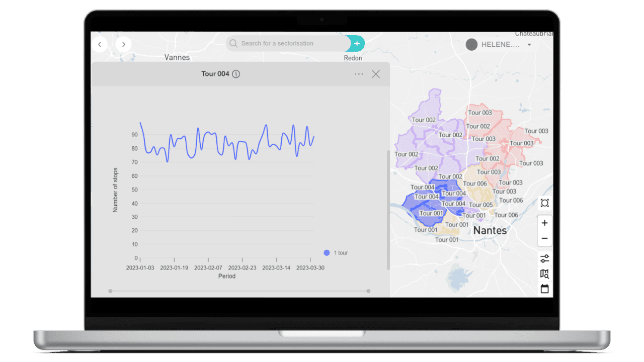Screen dimensions: 644x362
Task: Close the Tour 004 panel
Action: (376, 74)
